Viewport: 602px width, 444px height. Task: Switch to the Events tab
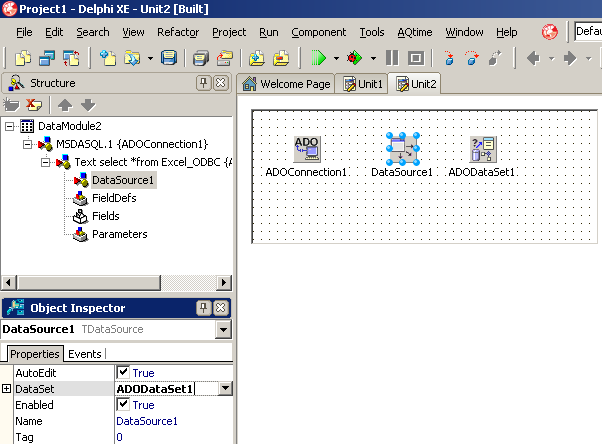tap(84, 354)
